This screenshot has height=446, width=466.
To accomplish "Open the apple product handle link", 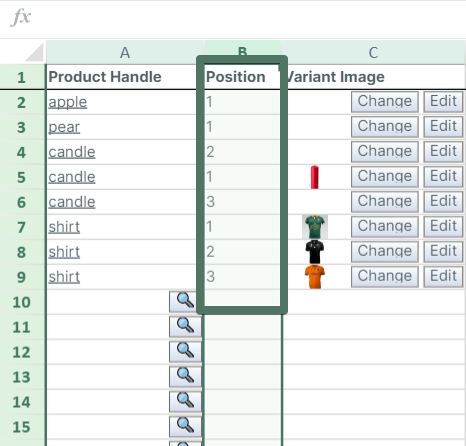I will click(68, 102).
